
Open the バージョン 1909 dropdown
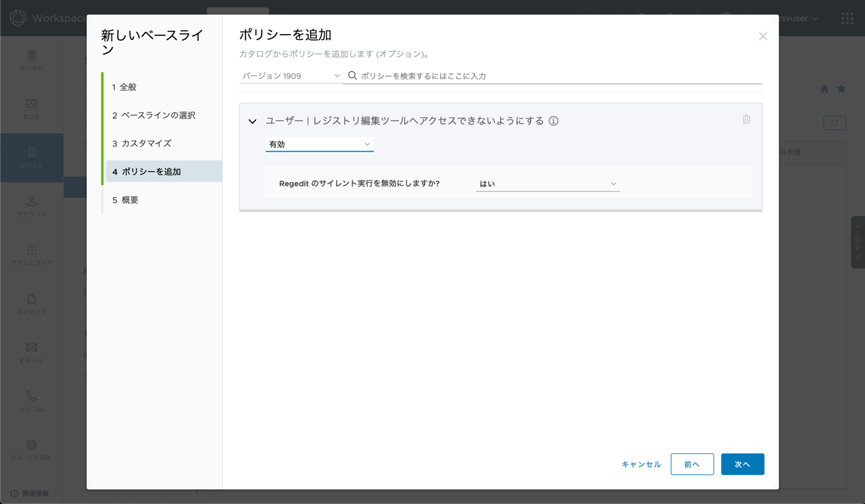291,76
